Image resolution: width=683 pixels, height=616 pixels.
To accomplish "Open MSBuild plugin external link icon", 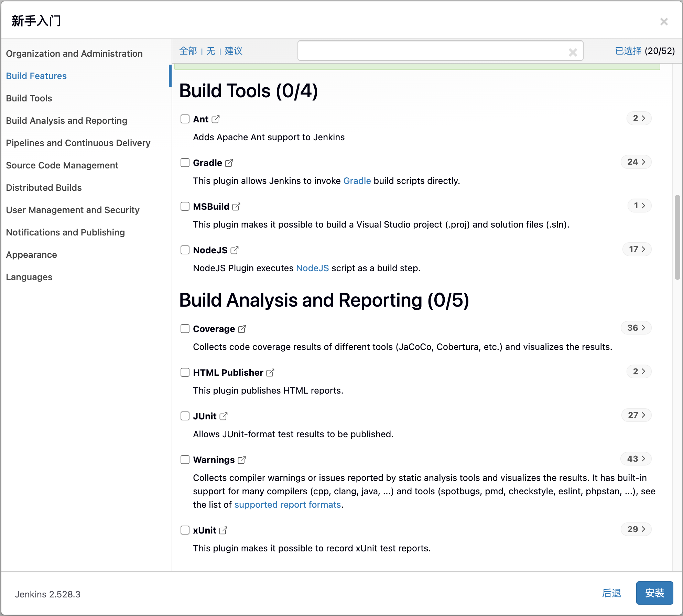I will 236,207.
